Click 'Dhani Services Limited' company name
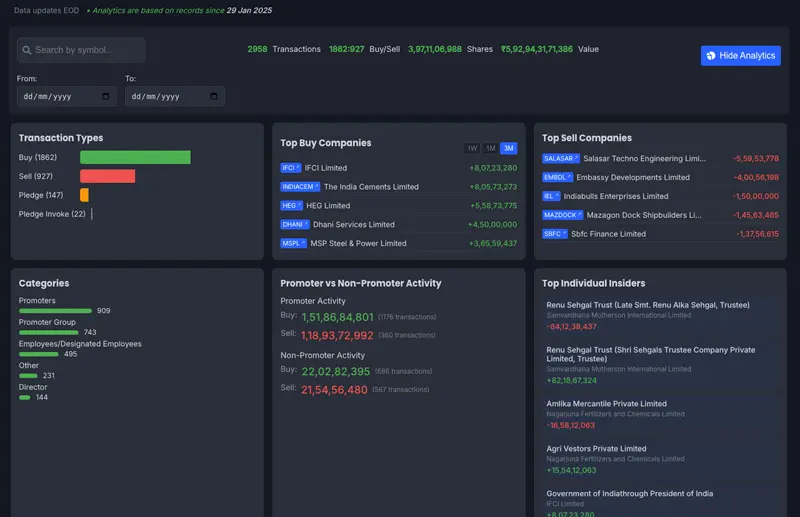800x517 pixels. pos(354,225)
